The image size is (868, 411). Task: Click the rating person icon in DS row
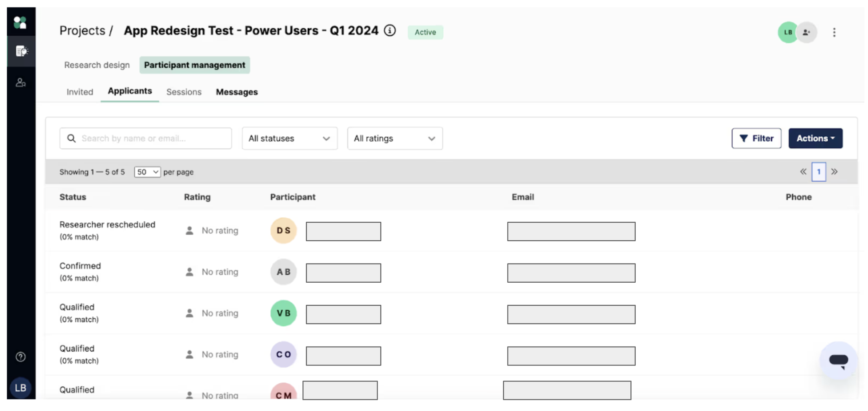(x=190, y=231)
